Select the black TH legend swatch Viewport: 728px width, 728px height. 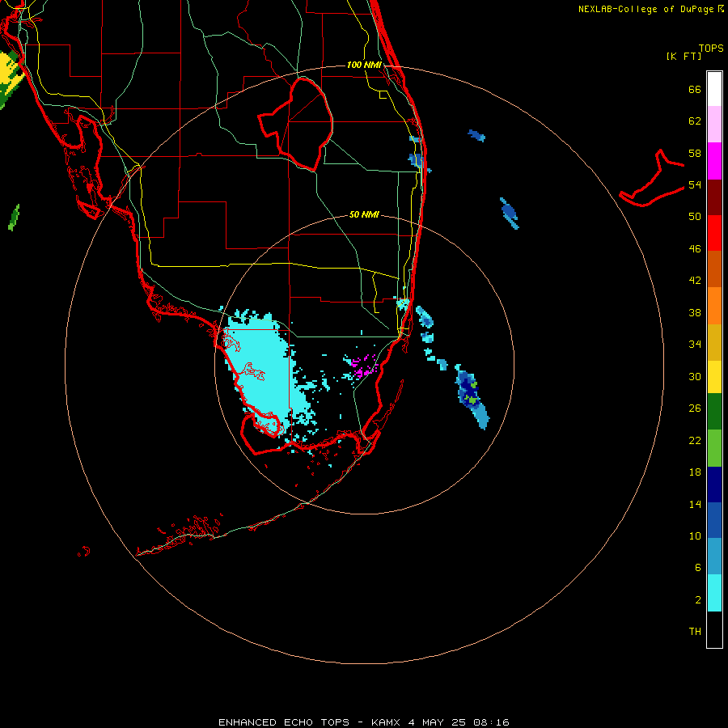tap(714, 629)
